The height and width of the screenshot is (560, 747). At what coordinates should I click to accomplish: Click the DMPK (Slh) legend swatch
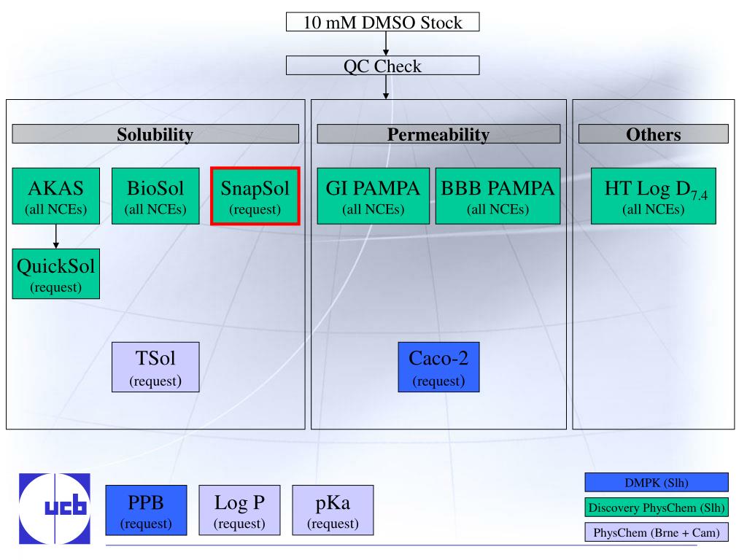[x=657, y=483]
